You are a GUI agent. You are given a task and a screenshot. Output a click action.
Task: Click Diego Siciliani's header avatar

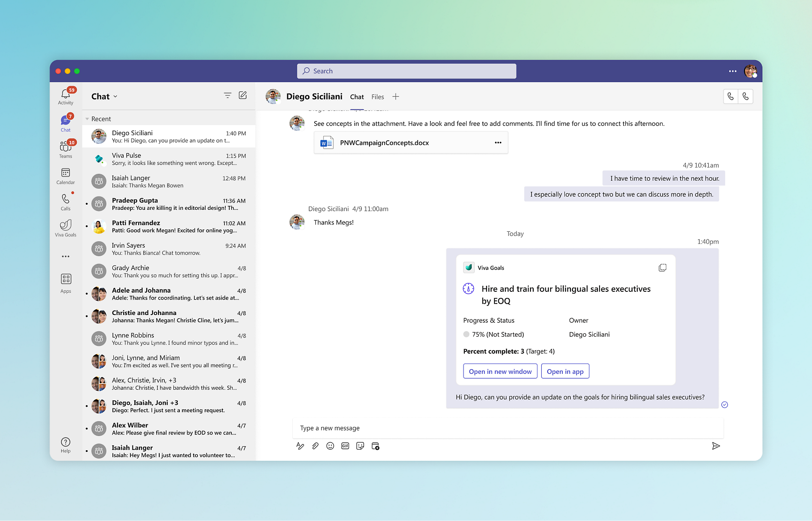pyautogui.click(x=273, y=97)
